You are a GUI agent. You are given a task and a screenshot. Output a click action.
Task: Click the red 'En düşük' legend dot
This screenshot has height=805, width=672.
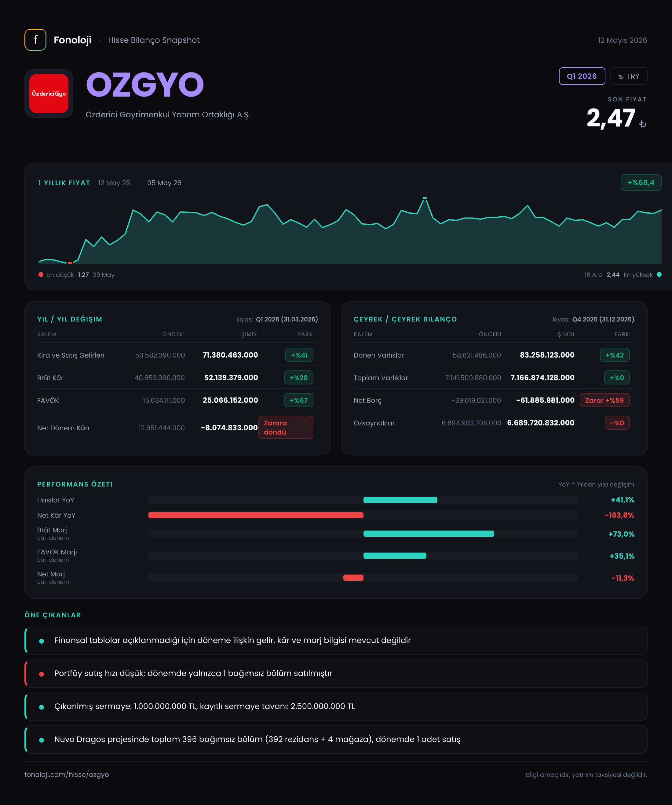pos(41,274)
